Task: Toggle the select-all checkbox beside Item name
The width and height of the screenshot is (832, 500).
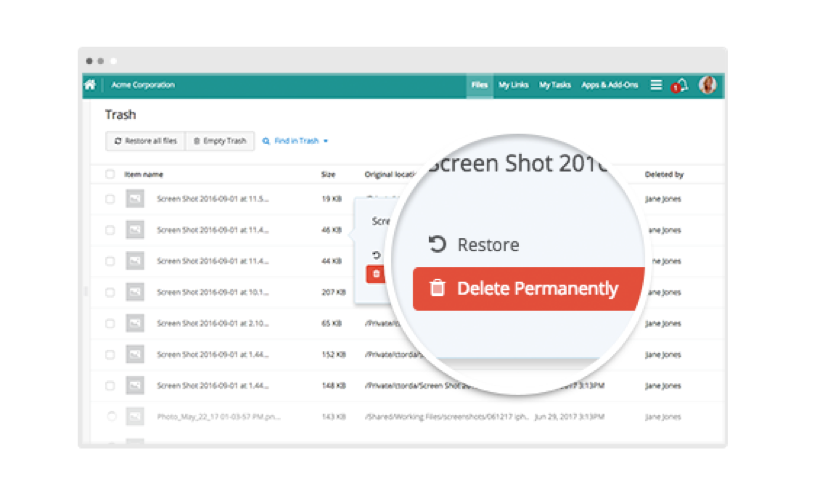Action: (110, 174)
